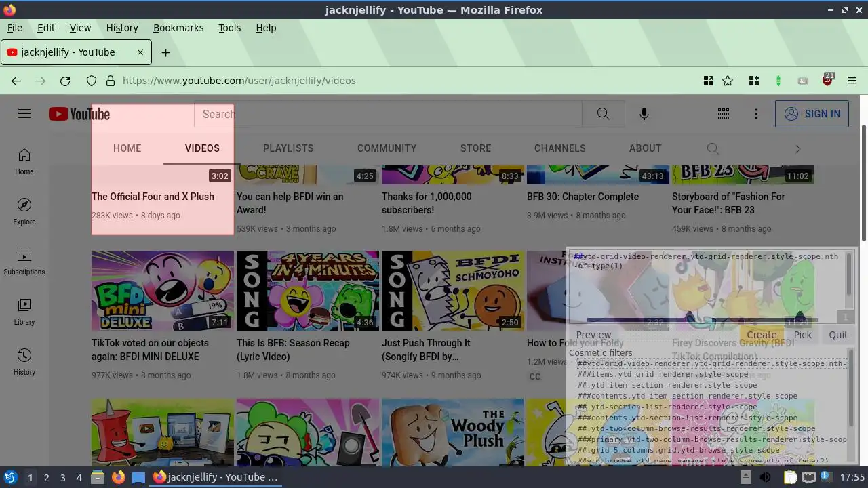Viewport: 868px width, 488px height.
Task: Open the Help menu
Action: click(266, 28)
